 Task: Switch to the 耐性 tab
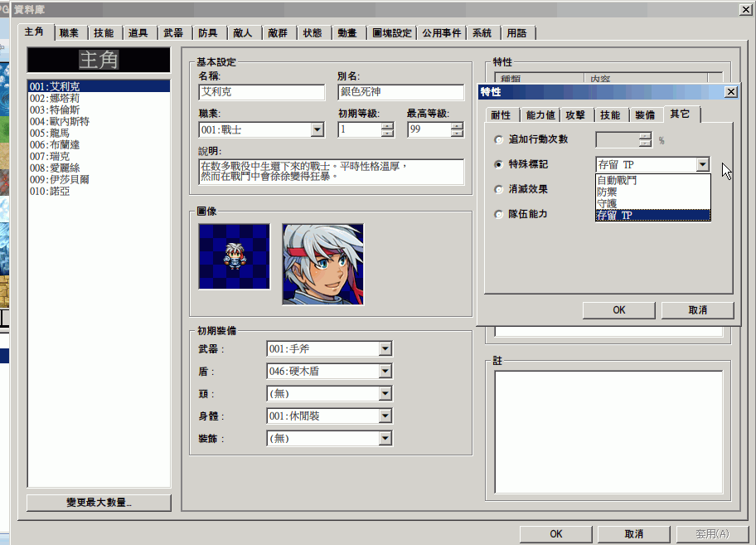pyautogui.click(x=501, y=114)
